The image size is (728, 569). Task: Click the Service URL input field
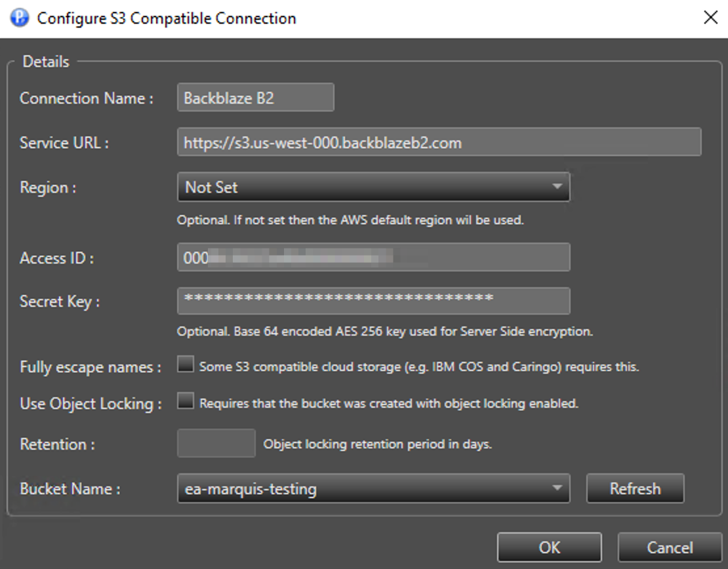point(439,142)
